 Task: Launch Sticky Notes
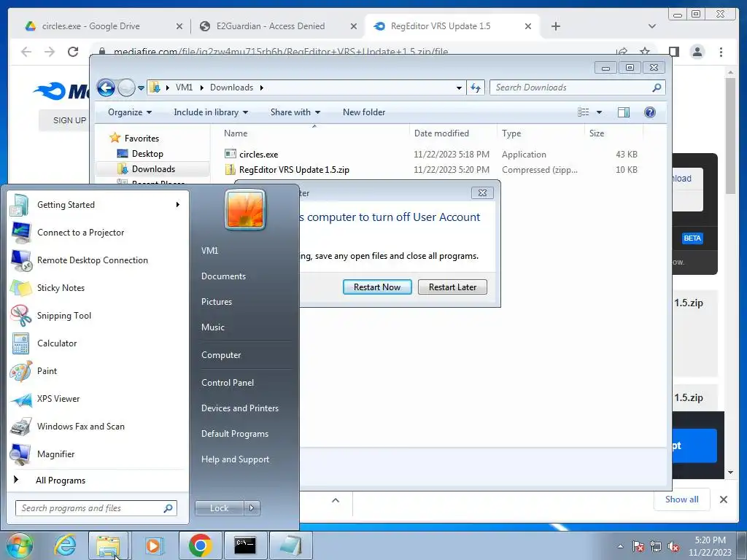coord(98,287)
